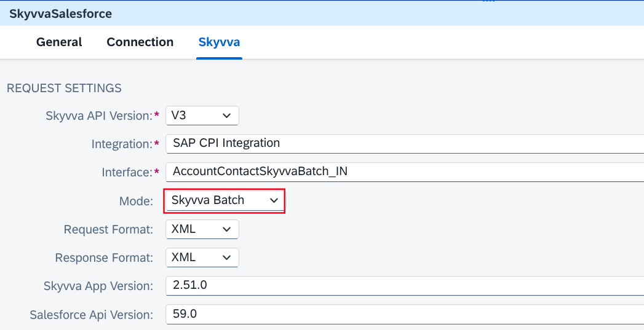Click the Integration label
The width and height of the screenshot is (644, 330).
[x=122, y=144]
